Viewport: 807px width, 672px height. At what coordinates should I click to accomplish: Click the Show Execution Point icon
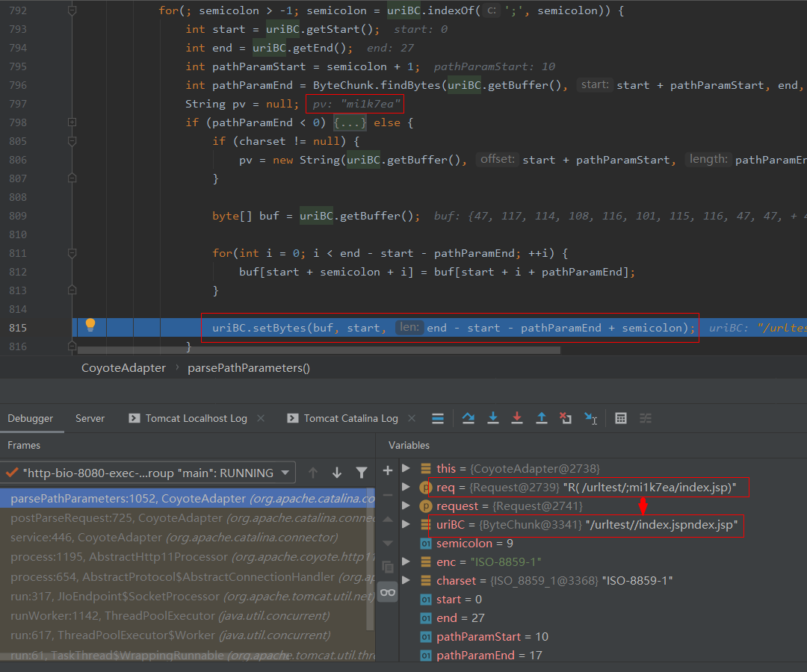pyautogui.click(x=439, y=418)
